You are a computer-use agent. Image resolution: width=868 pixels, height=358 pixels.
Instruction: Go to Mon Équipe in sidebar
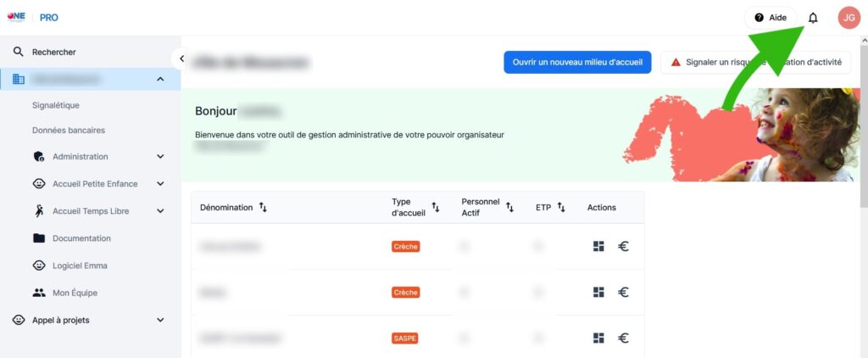click(75, 293)
